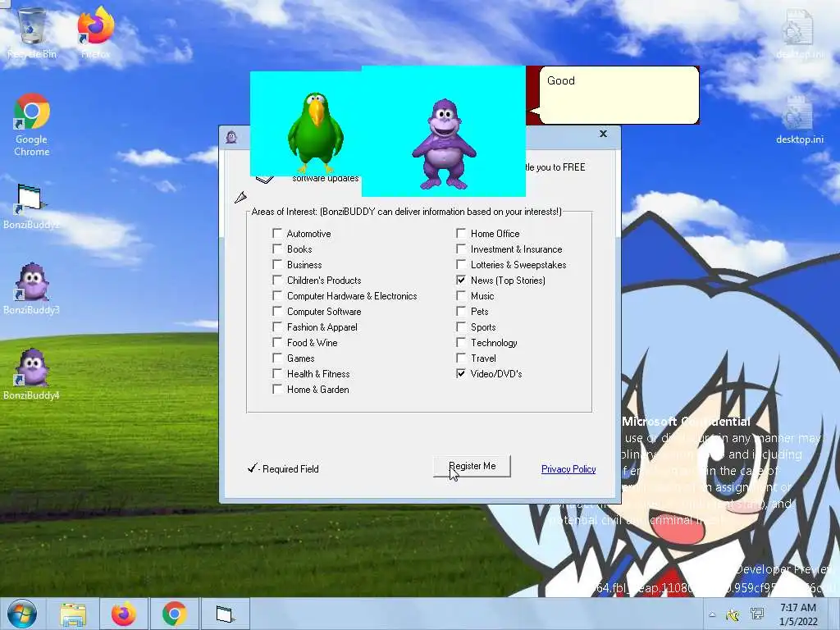The width and height of the screenshot is (840, 630).
Task: Select the Fashion & Apparel checkbox
Action: [277, 326]
